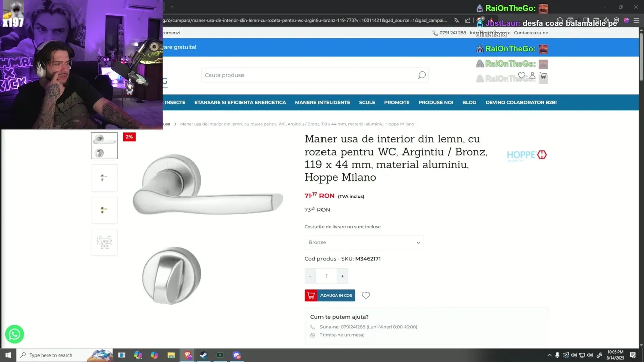Click the Hoppe brand logo

pyautogui.click(x=527, y=155)
